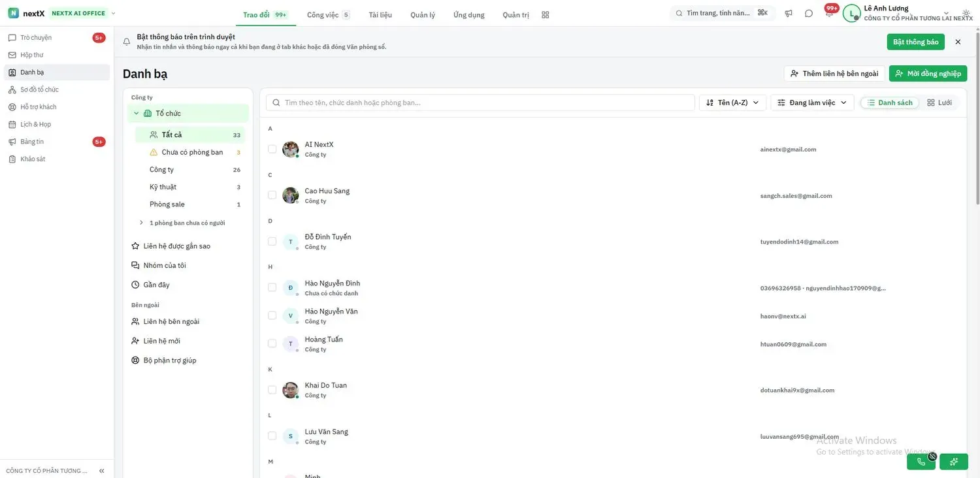Screen dimensions: 980x478
Task: Click the Mời đồng nghiệp button
Action: tap(928, 73)
